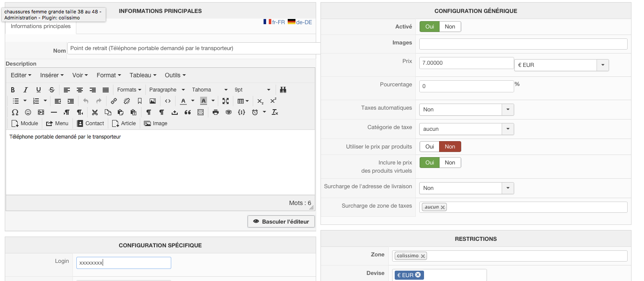Toggle bold formatting in the editor

[13, 90]
